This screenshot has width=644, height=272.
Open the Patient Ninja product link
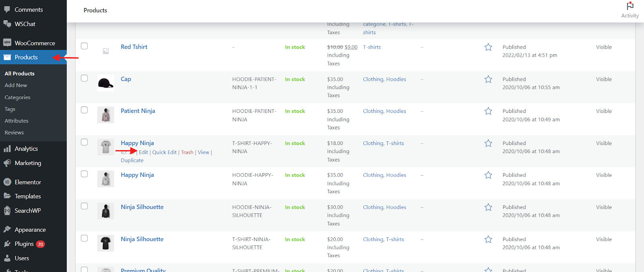click(x=138, y=111)
